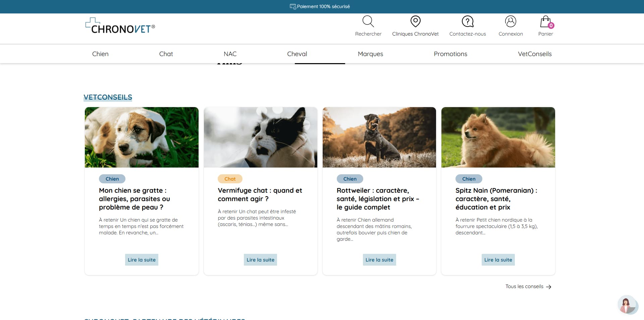The width and height of the screenshot is (644, 320).
Task: Open the Chat navigation menu
Action: click(166, 54)
